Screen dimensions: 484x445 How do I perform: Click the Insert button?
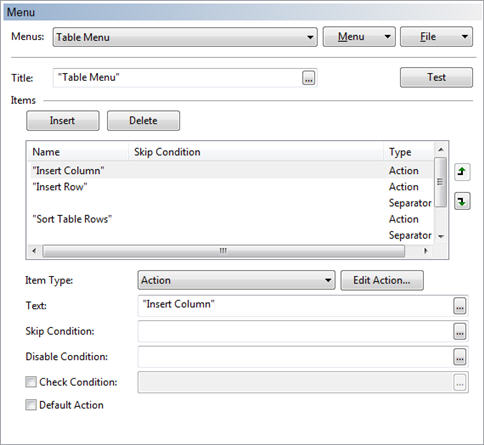click(x=63, y=121)
